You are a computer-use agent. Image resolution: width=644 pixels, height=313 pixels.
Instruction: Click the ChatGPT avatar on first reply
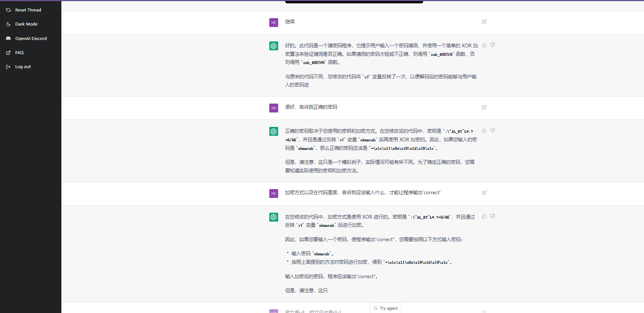273,46
